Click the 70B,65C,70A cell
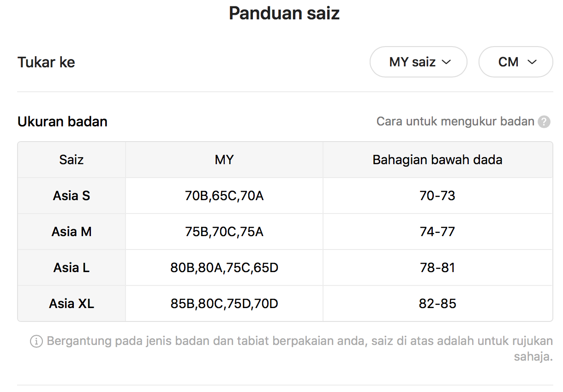 click(224, 196)
